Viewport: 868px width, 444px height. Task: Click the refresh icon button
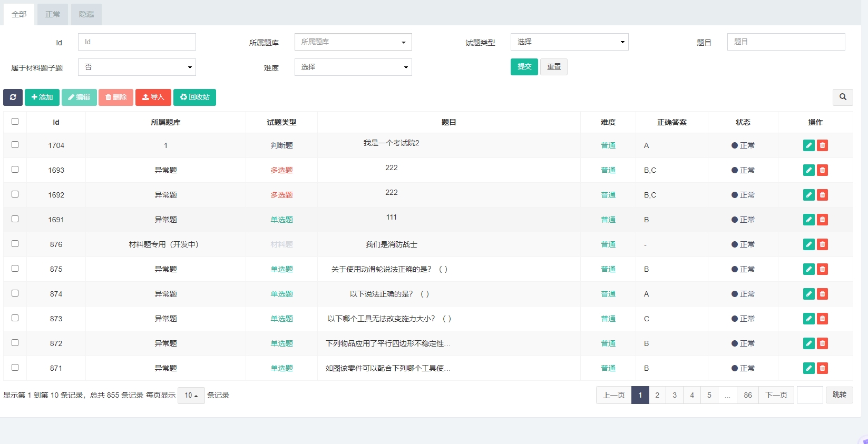pos(13,97)
